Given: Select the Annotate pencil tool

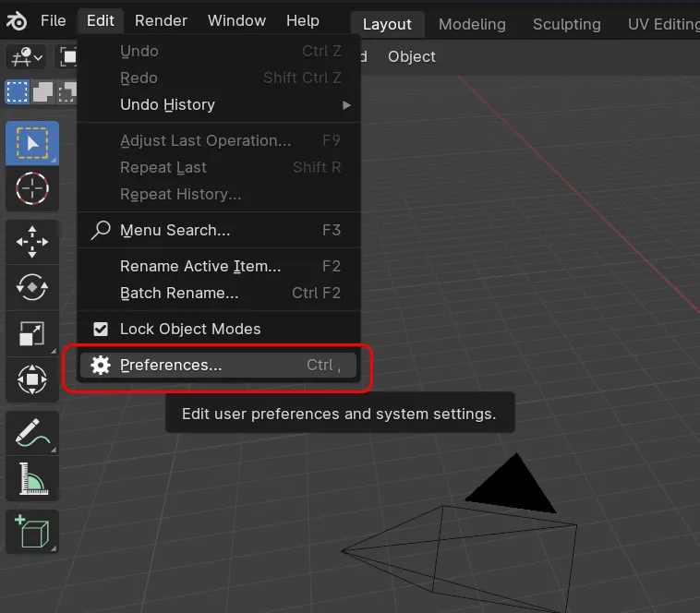Looking at the screenshot, I should 32,433.
